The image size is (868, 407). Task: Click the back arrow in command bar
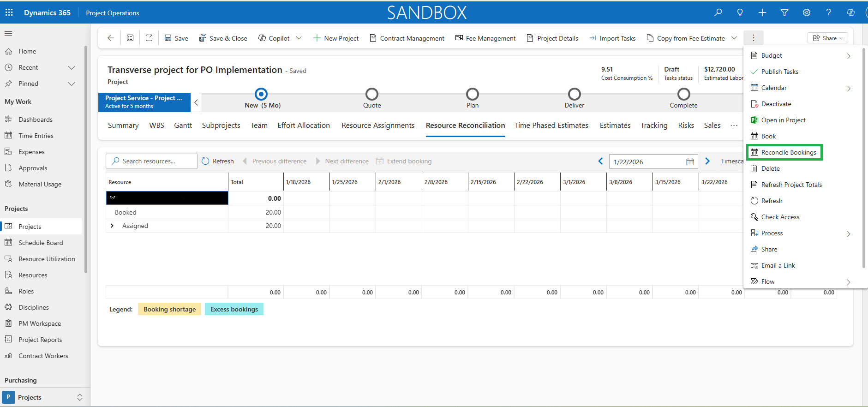pyautogui.click(x=111, y=38)
